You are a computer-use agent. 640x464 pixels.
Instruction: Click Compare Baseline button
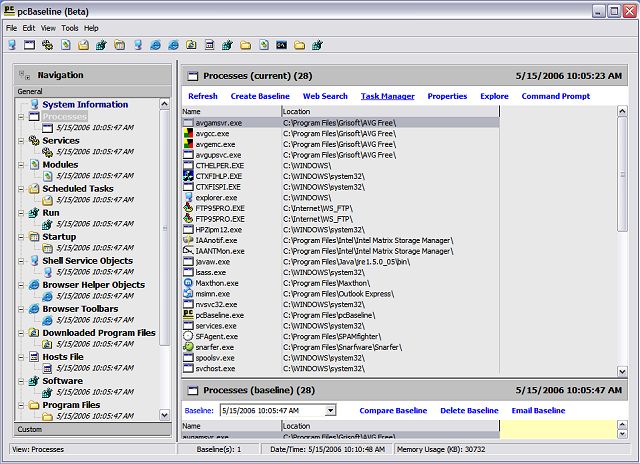pos(391,410)
